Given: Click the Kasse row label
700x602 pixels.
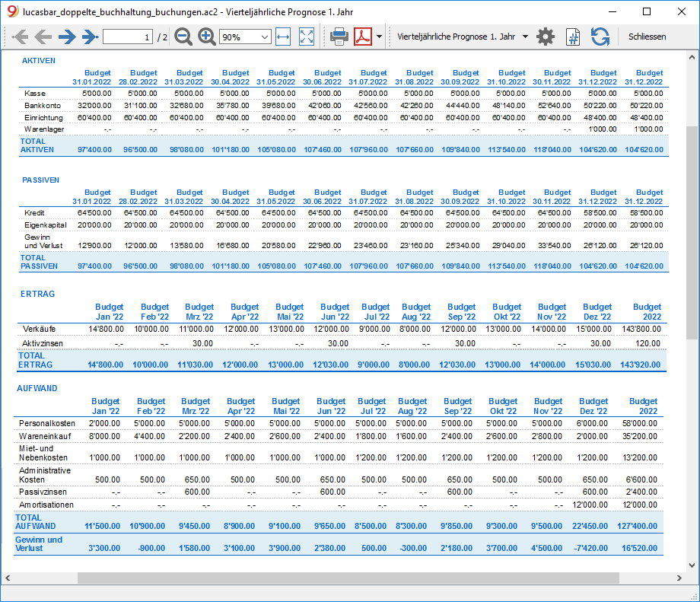Looking at the screenshot, I should (35, 94).
